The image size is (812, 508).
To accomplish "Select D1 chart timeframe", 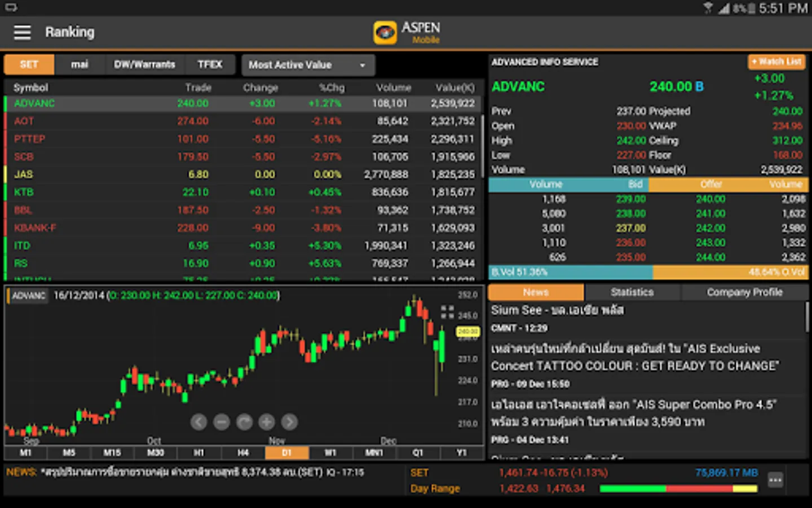I will pyautogui.click(x=286, y=453).
